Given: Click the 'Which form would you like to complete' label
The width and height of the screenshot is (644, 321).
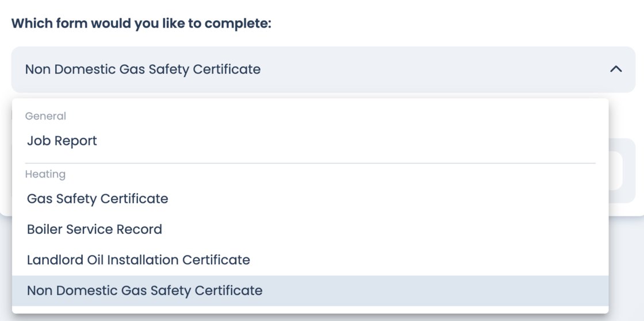Looking at the screenshot, I should click(x=141, y=24).
